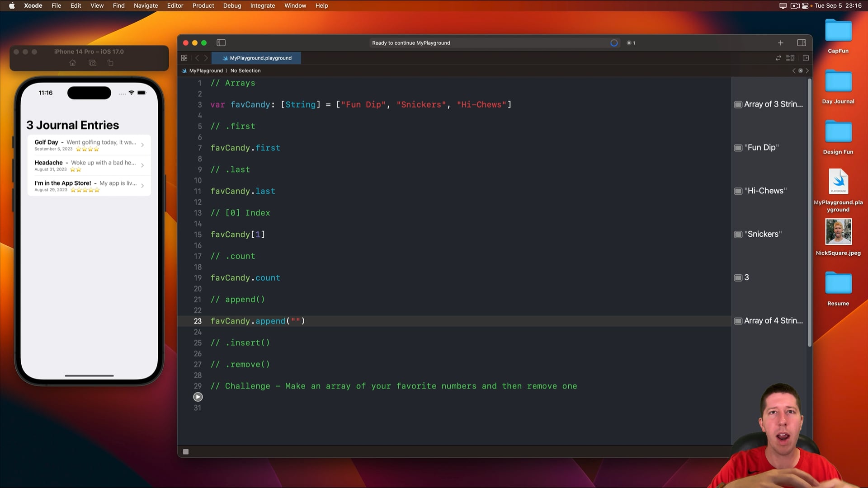The width and height of the screenshot is (868, 488).
Task: Open the Navigate menu
Action: pyautogui.click(x=146, y=5)
